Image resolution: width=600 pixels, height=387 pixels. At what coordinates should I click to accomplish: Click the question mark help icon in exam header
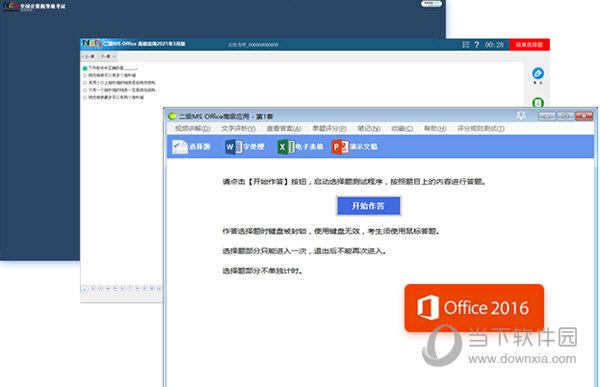(x=477, y=44)
